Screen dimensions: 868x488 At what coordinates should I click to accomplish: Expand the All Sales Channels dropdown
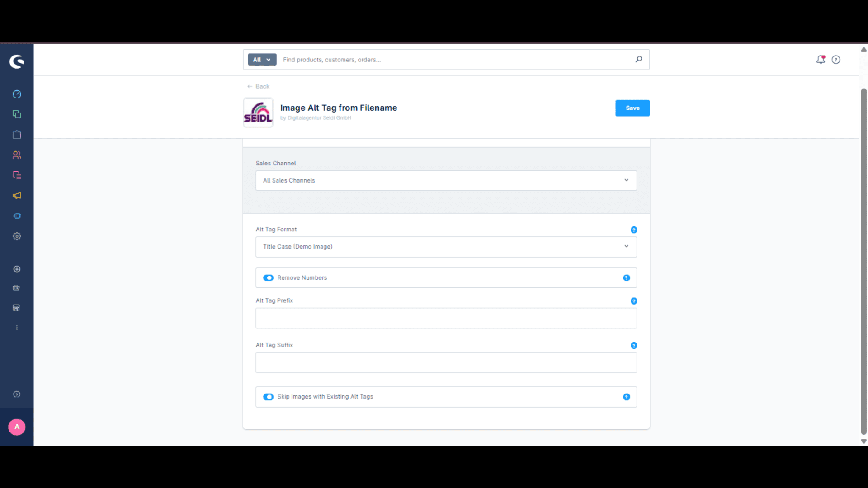pos(446,180)
